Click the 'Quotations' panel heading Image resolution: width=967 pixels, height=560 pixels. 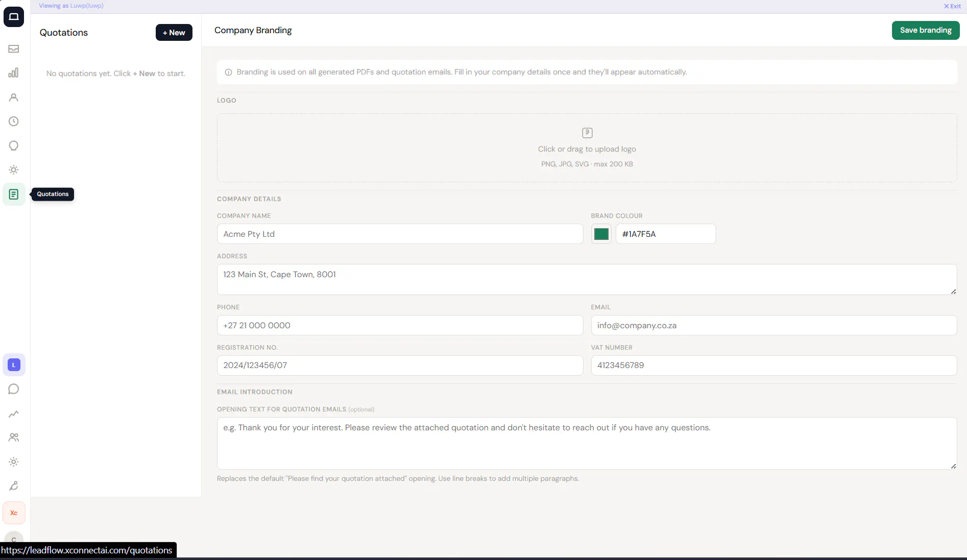coord(64,33)
